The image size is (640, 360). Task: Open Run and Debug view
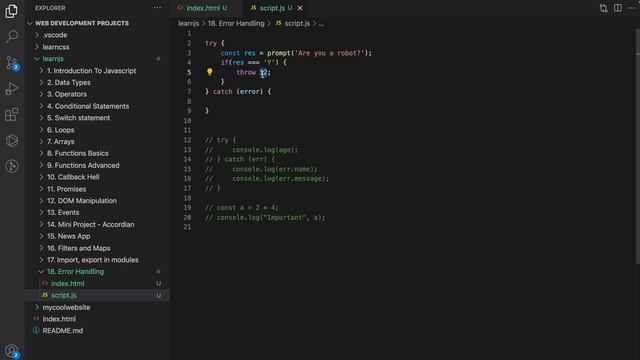[x=11, y=89]
